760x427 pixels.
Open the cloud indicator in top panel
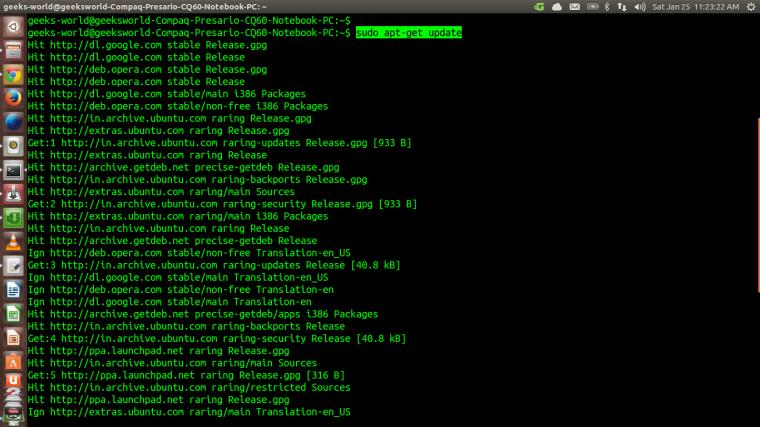(x=557, y=7)
